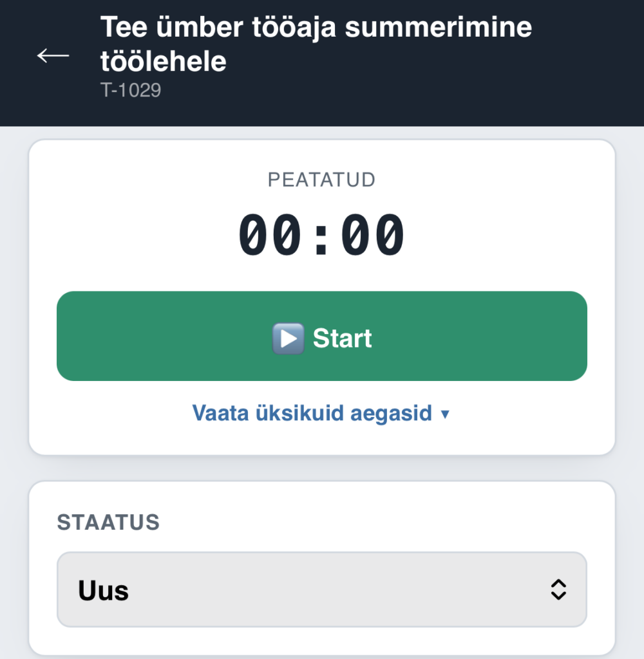The height and width of the screenshot is (659, 644).
Task: Click the word Uus in status selector
Action: 104,591
